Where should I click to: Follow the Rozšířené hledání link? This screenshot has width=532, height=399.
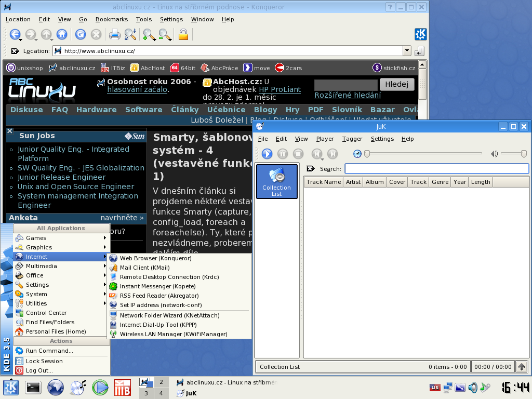pyautogui.click(x=348, y=95)
